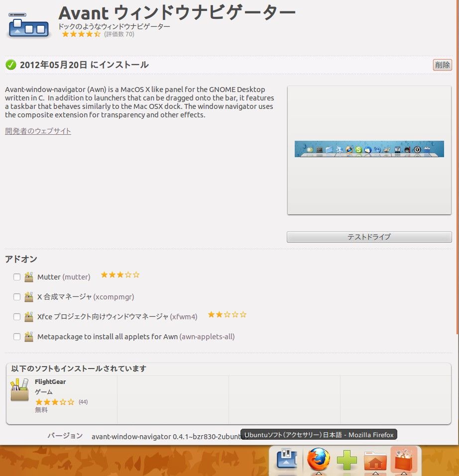Screen dimensions: 459x476
Task: Click the テストドライブ button
Action: click(x=369, y=237)
